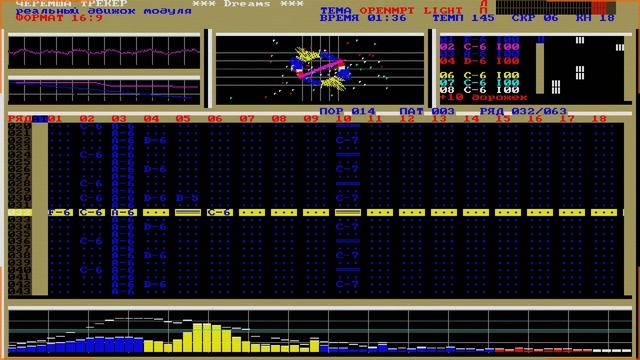The width and height of the screenshot is (640, 360).
Task: Select track column header 04
Action: [x=151, y=119]
